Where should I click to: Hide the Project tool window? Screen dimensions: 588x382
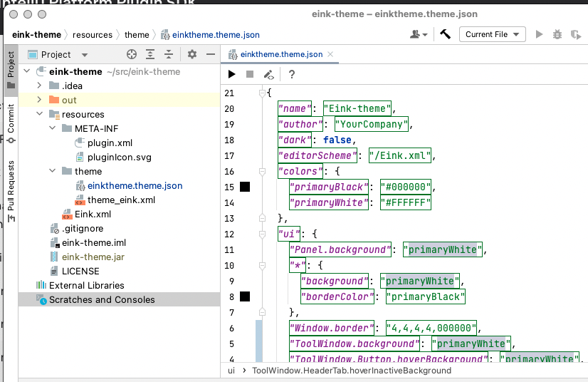pyautogui.click(x=211, y=54)
